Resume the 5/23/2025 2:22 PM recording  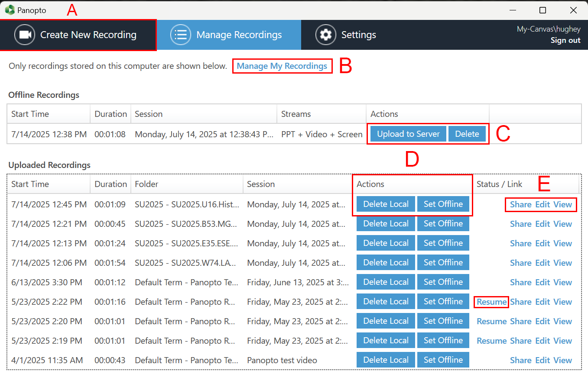(491, 302)
